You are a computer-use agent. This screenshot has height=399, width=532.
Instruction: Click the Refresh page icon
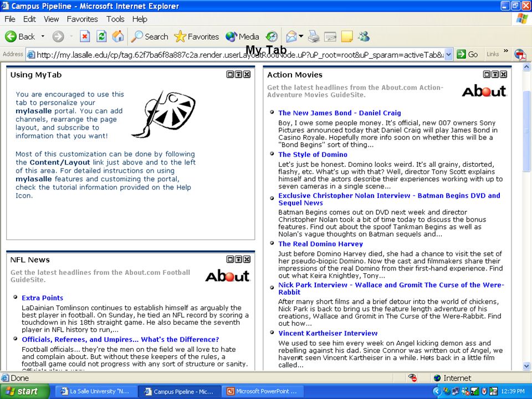click(101, 37)
